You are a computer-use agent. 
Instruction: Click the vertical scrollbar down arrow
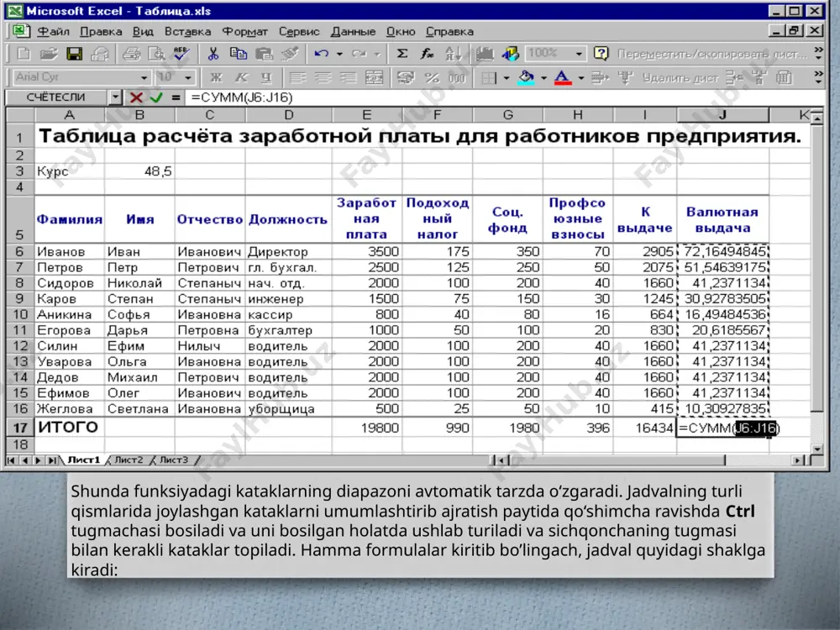click(x=817, y=449)
